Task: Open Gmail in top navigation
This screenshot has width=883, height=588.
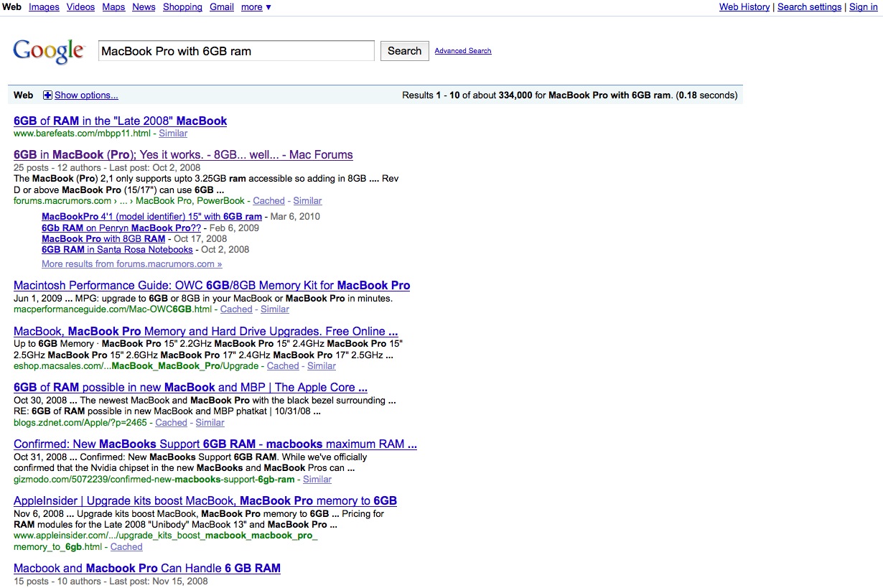Action: 222,7
